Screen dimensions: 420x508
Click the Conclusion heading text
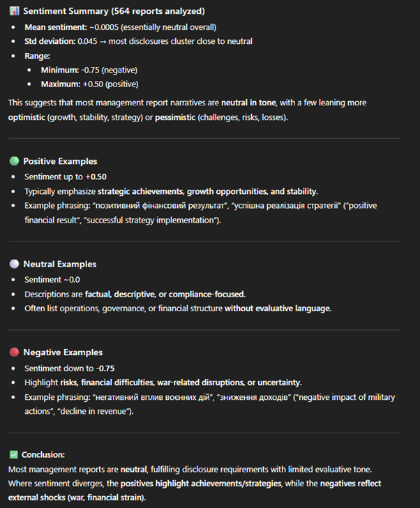(44, 454)
